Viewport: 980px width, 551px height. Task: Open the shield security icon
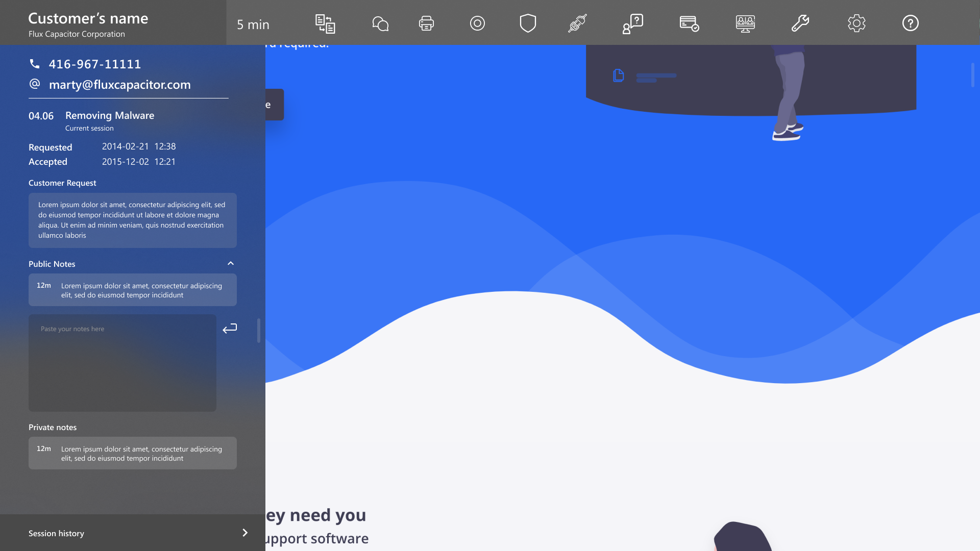click(528, 23)
